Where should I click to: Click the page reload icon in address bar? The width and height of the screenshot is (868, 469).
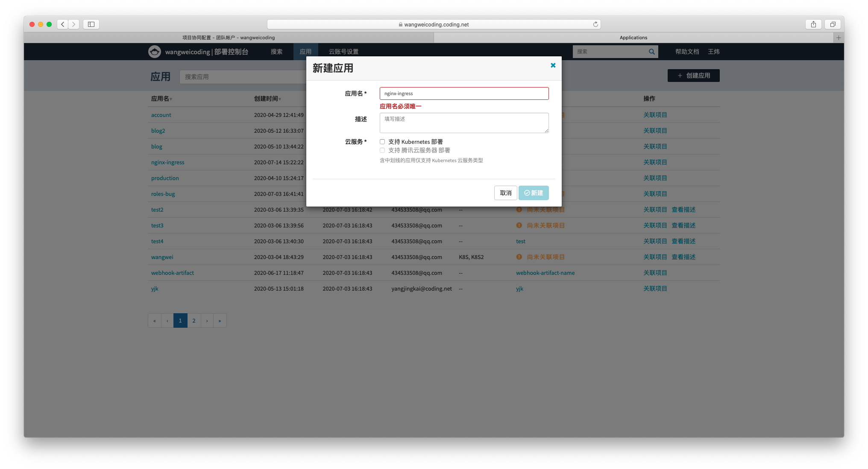click(x=595, y=24)
